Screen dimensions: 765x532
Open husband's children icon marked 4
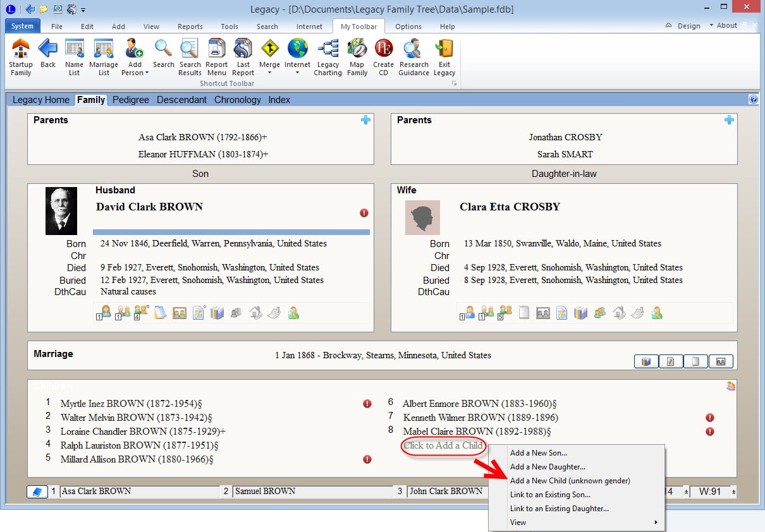141,312
